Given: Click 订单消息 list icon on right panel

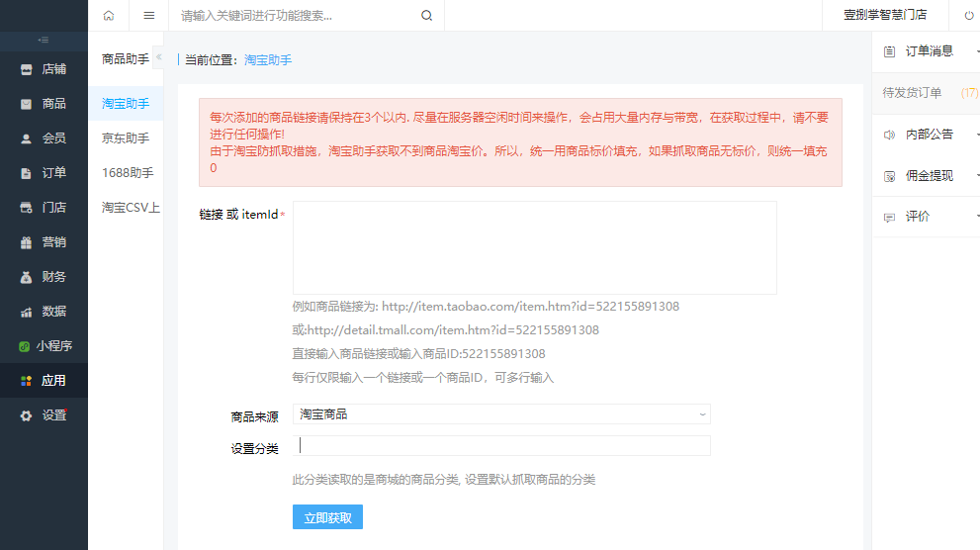Looking at the screenshot, I should (889, 51).
